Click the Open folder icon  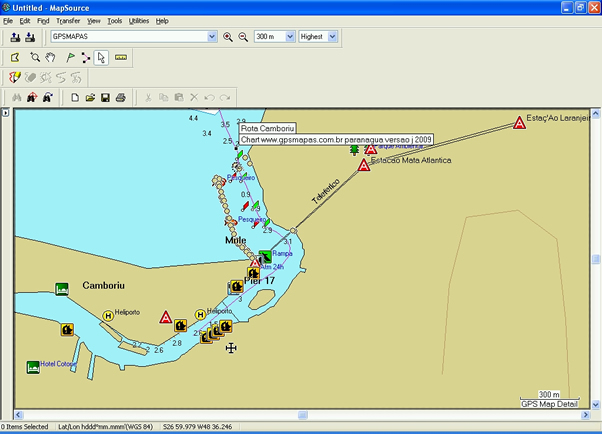click(x=90, y=97)
